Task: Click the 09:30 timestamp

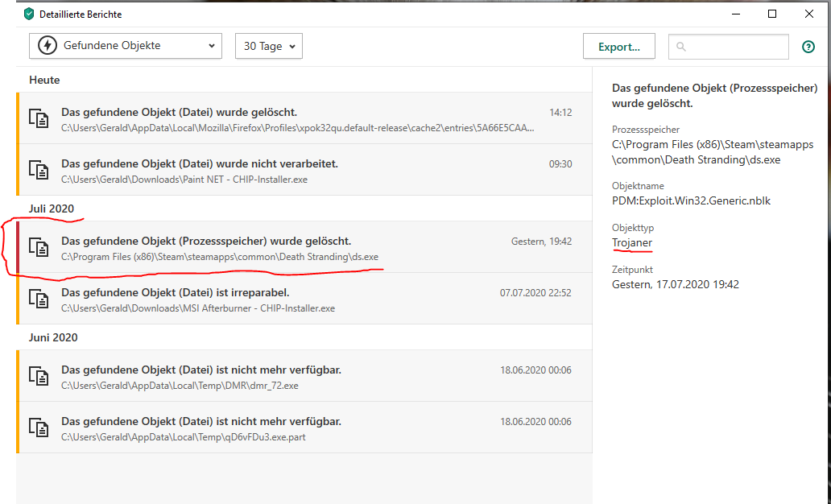Action: click(x=560, y=164)
